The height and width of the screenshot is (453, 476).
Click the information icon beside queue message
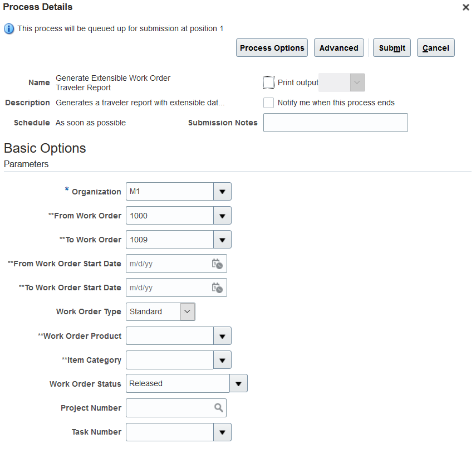[x=9, y=28]
